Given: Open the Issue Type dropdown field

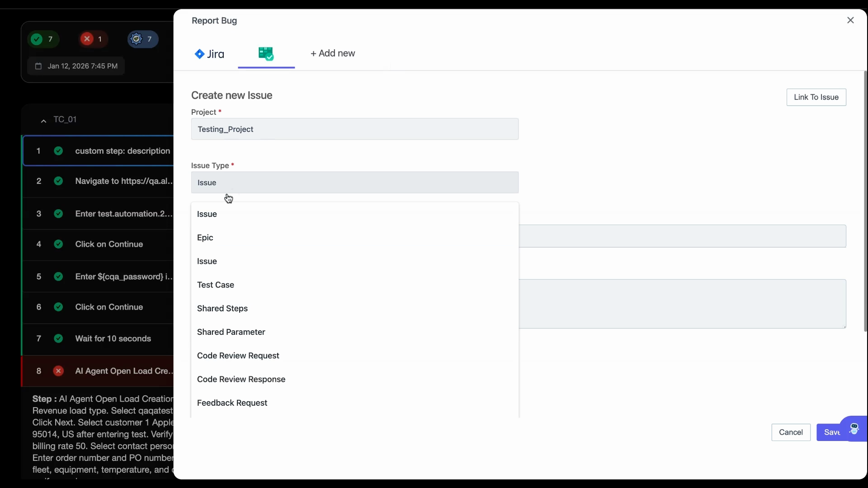Looking at the screenshot, I should [x=354, y=183].
